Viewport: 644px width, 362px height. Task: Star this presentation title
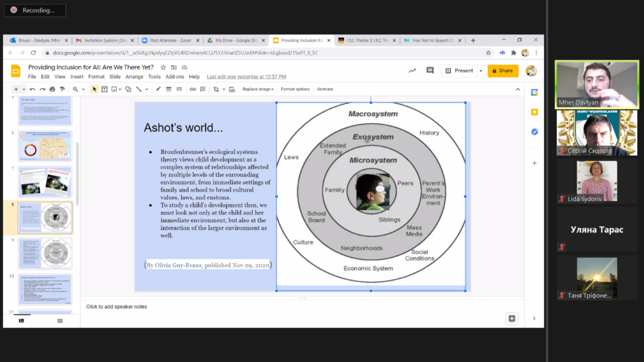[x=163, y=67]
